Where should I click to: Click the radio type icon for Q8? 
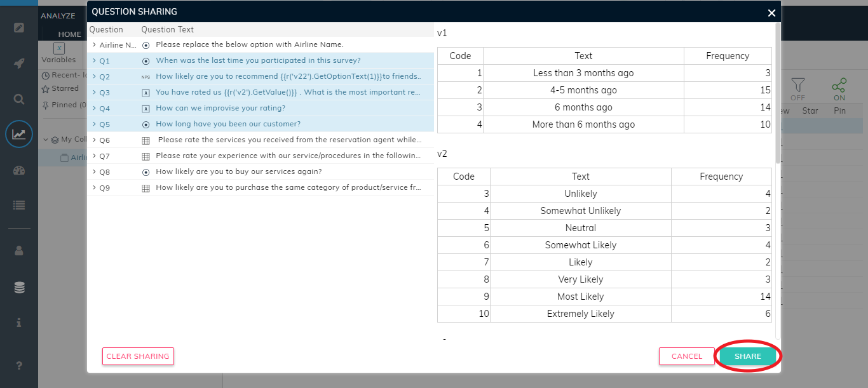click(x=146, y=172)
